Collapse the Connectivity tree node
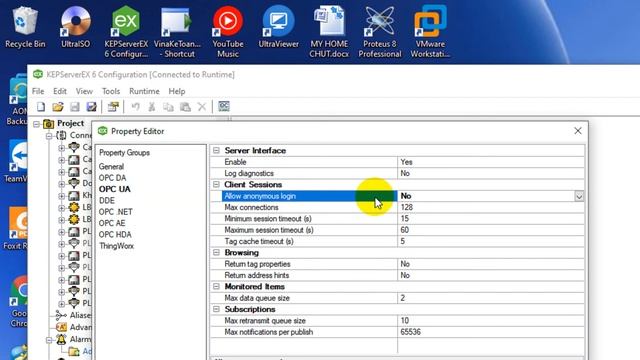The height and width of the screenshot is (360, 640). (49, 136)
